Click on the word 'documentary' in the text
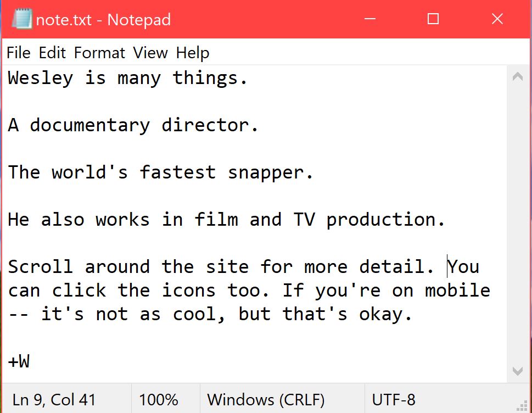532x413 pixels. click(89, 125)
